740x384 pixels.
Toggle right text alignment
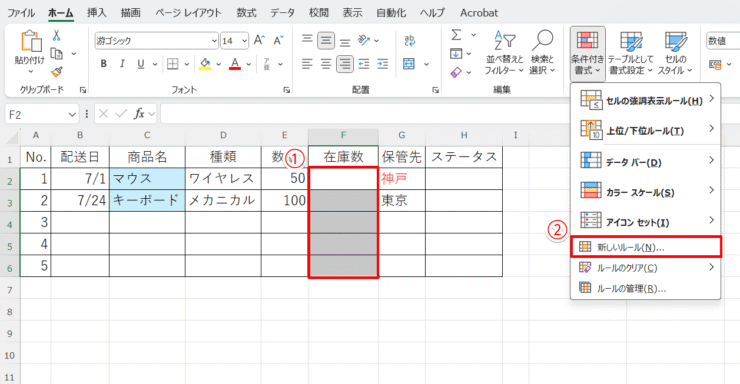pos(345,64)
